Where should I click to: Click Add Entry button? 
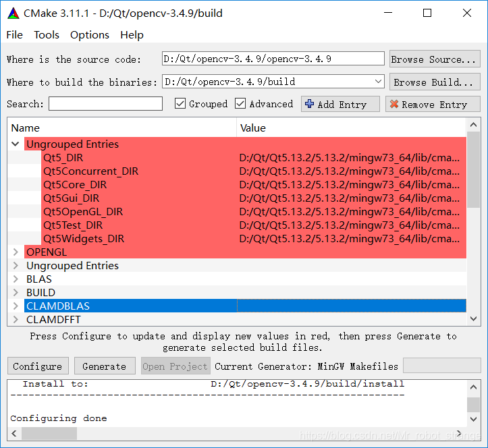(340, 104)
